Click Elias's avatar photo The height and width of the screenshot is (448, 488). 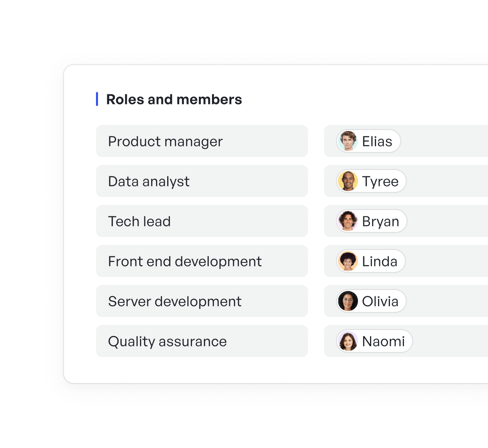[x=348, y=141]
